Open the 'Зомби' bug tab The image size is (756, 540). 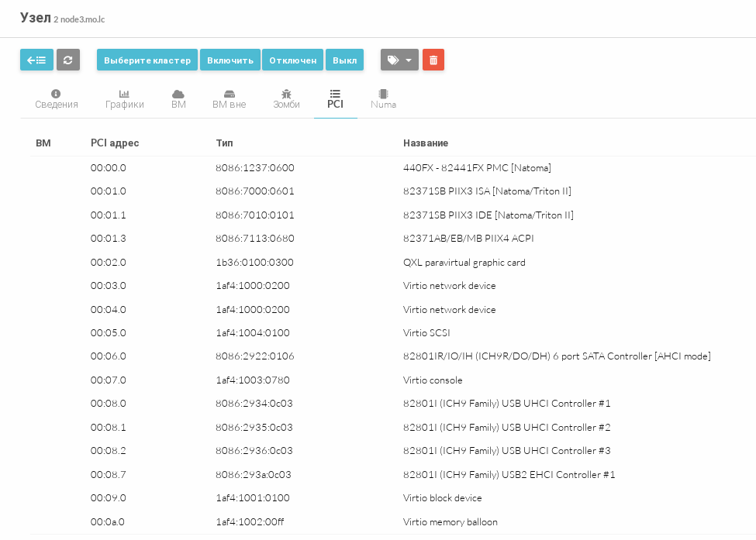click(286, 99)
